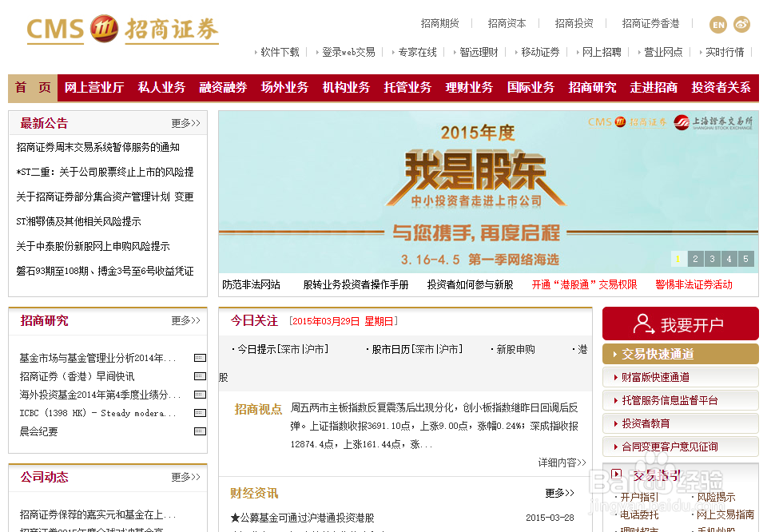Show banner slide 3
This screenshot has height=532, width=767.
pyautogui.click(x=712, y=259)
